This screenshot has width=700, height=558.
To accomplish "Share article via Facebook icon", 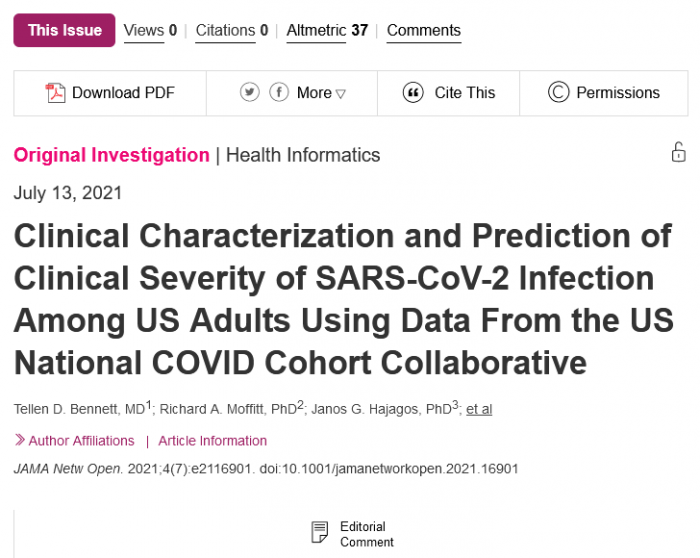I will (x=279, y=93).
